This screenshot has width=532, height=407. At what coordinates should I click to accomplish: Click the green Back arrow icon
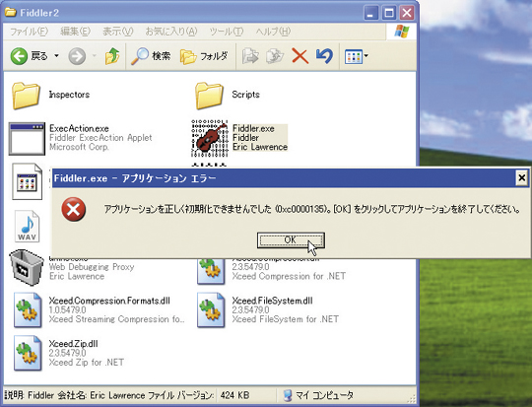point(19,56)
